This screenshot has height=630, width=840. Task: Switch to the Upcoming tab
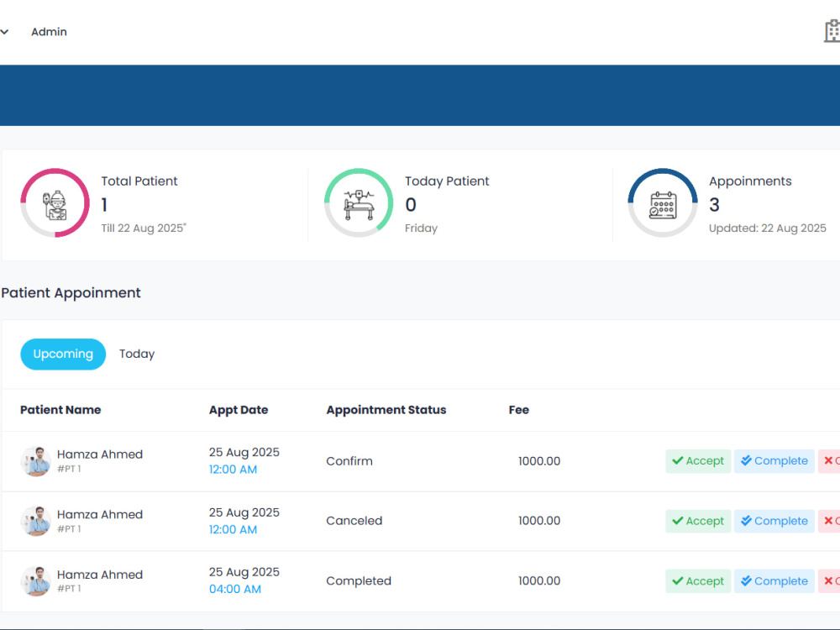(x=63, y=354)
